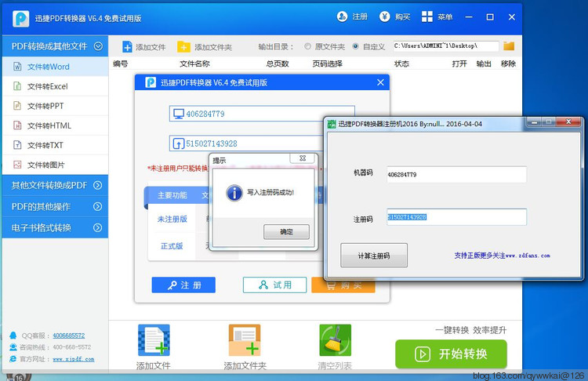Select the 自定义 radio button
588x381 pixels.
[355, 46]
